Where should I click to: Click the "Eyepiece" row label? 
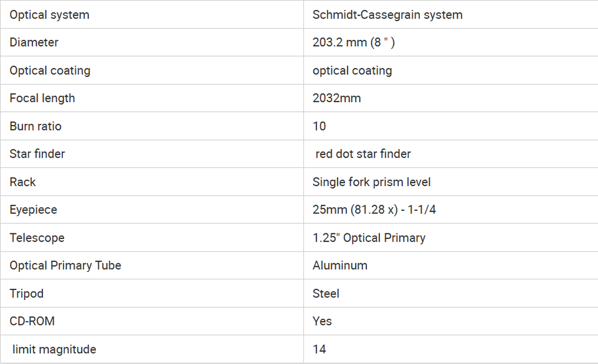point(33,210)
